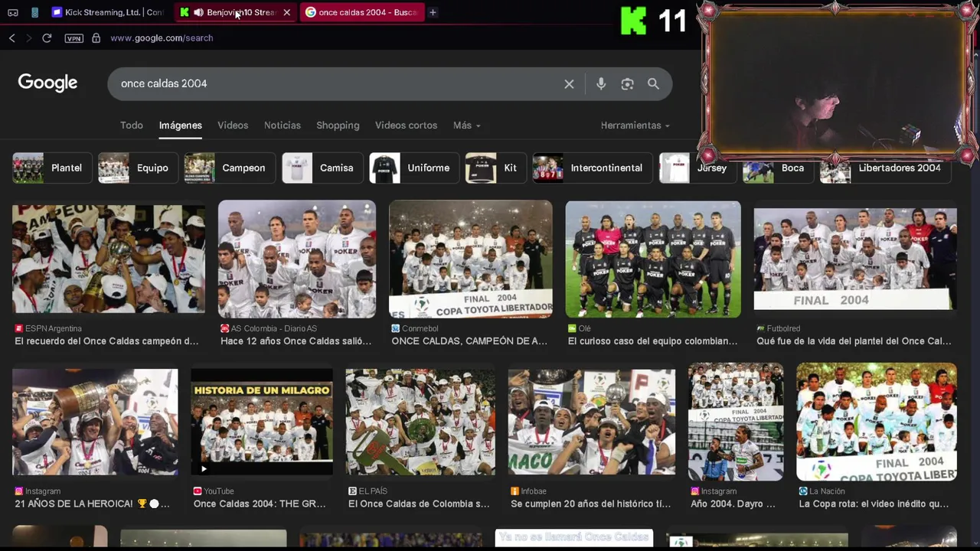
Task: Open Futbolred Final 2004 team image
Action: (855, 259)
